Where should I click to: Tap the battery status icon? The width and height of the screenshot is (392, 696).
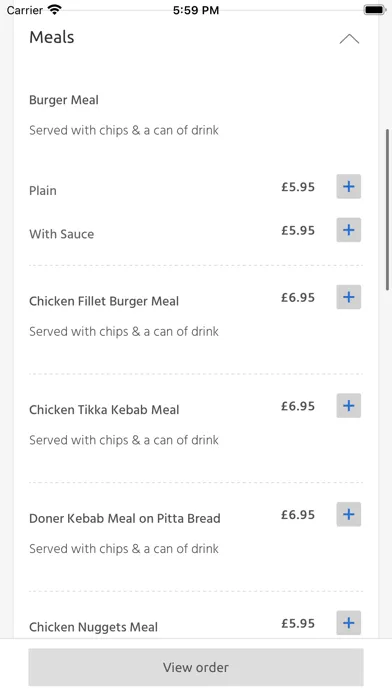[375, 10]
